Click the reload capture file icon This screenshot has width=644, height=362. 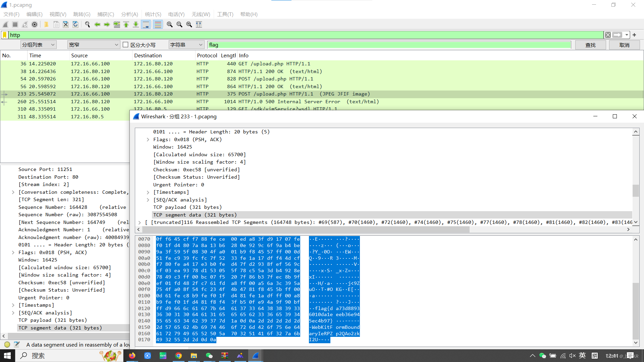(x=75, y=24)
